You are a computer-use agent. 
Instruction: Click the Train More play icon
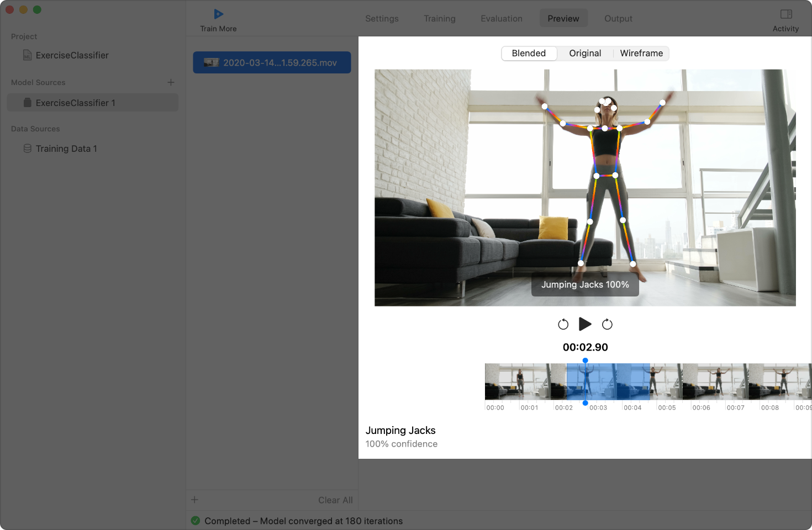click(x=218, y=14)
